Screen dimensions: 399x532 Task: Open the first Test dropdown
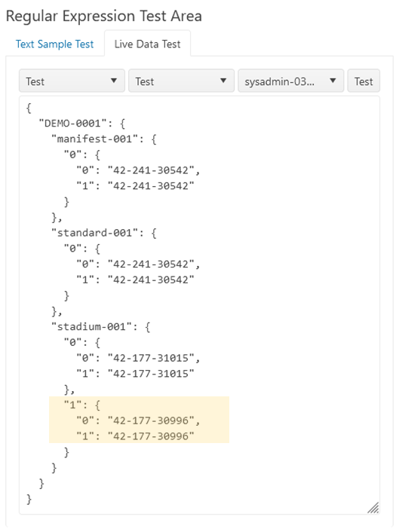[x=72, y=81]
